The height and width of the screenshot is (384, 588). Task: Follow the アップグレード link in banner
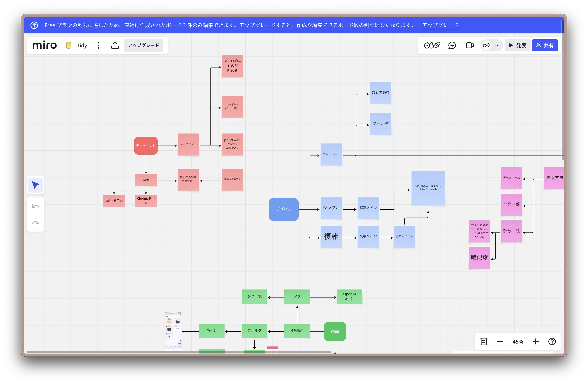coord(440,25)
